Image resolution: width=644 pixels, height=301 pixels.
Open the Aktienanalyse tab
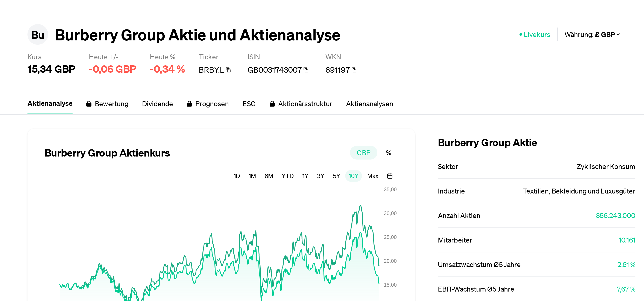click(50, 104)
